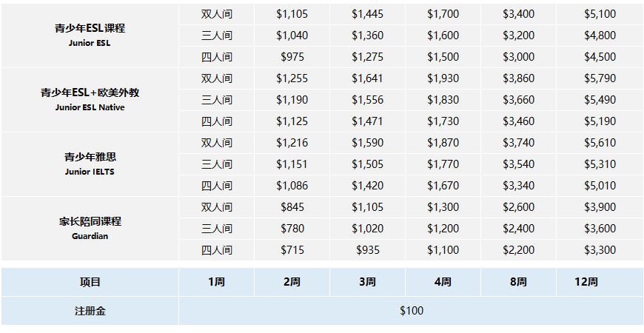
Task: Click the $100 registration fee cell
Action: click(x=412, y=311)
